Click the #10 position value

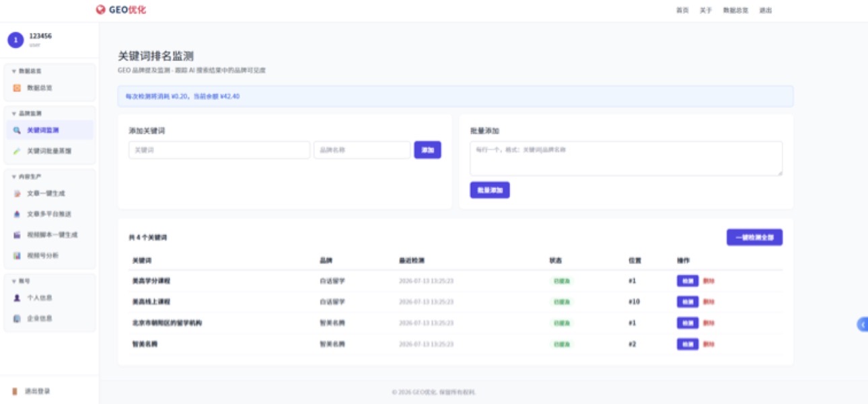pos(634,302)
